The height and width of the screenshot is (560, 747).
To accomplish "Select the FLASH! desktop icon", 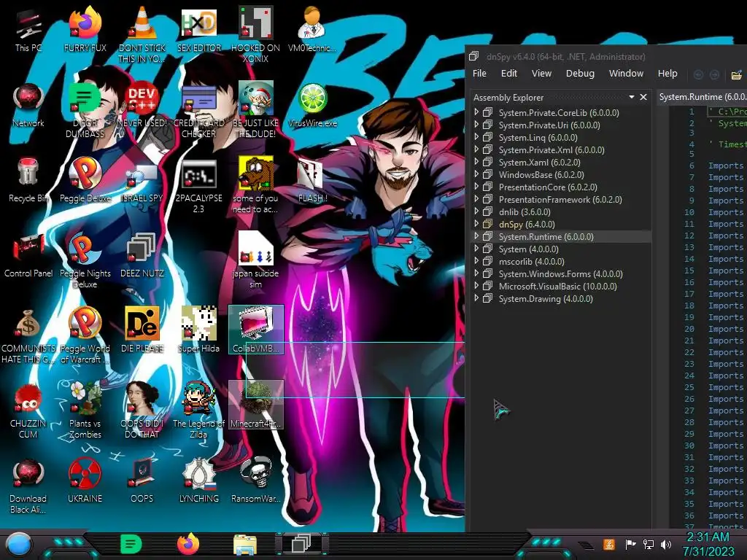I will tap(312, 180).
